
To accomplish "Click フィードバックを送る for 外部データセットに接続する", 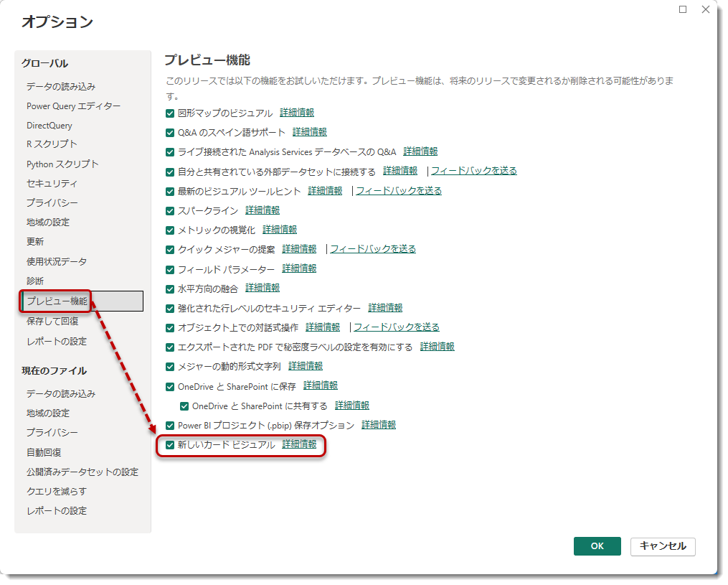I will [x=474, y=171].
